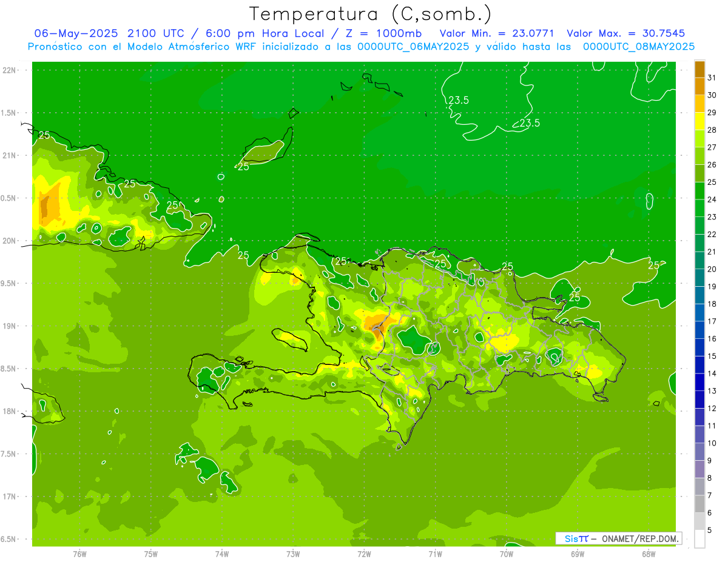Click the "71W" longitude axis label
The image size is (728, 562).
point(435,554)
